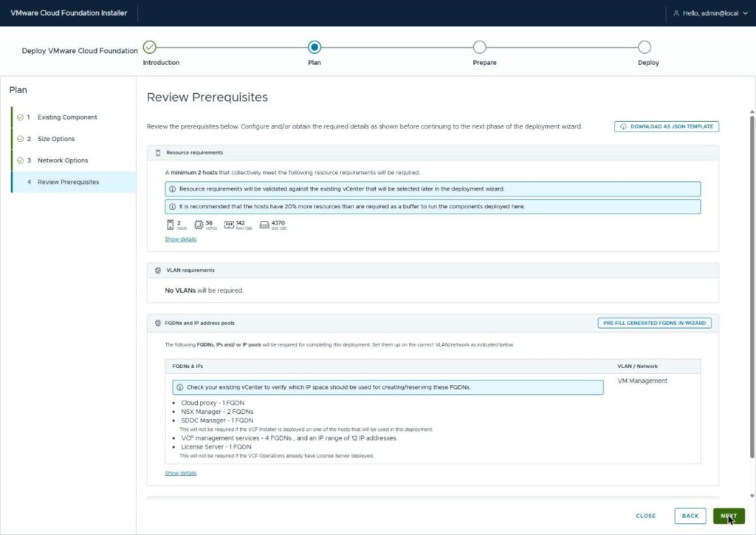Click the Plan step circle in progress bar
This screenshot has height=535, width=756.
click(x=315, y=47)
